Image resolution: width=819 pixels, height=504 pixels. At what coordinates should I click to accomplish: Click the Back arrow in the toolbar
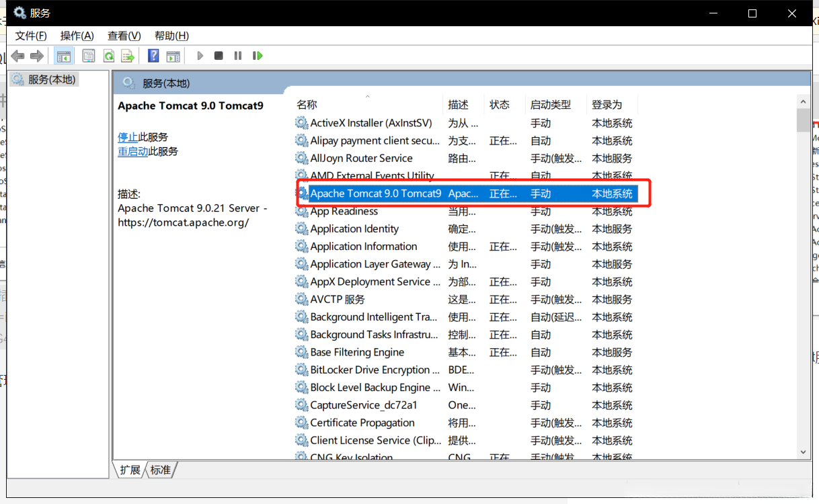(x=18, y=56)
